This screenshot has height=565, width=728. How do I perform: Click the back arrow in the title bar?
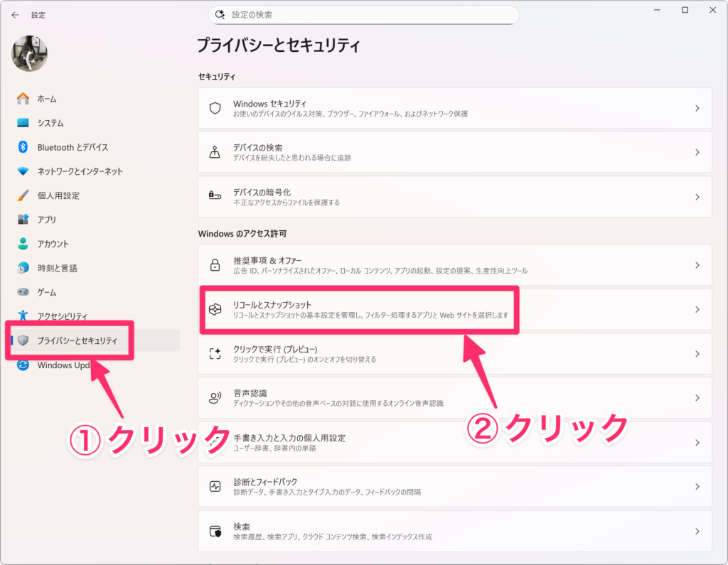point(16,15)
